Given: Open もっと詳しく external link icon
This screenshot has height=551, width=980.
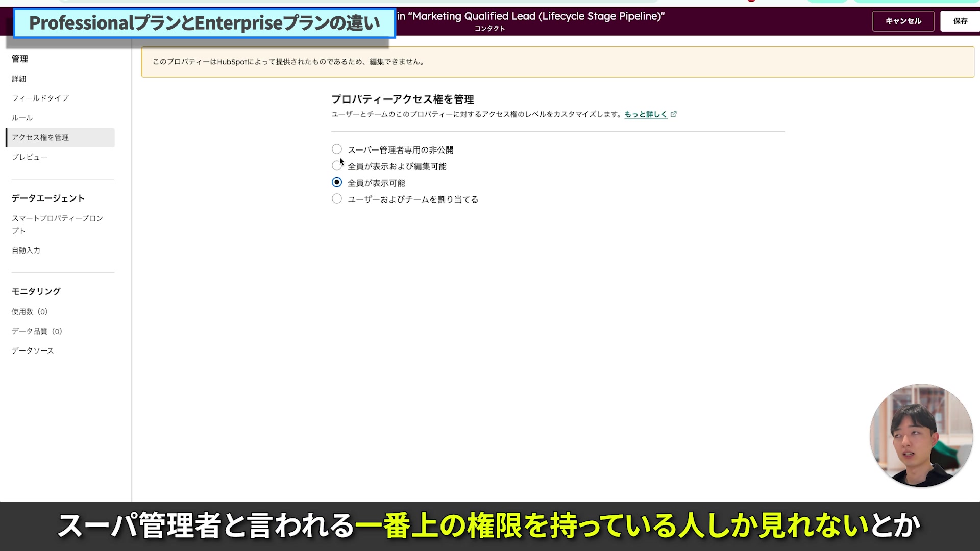Looking at the screenshot, I should tap(674, 114).
